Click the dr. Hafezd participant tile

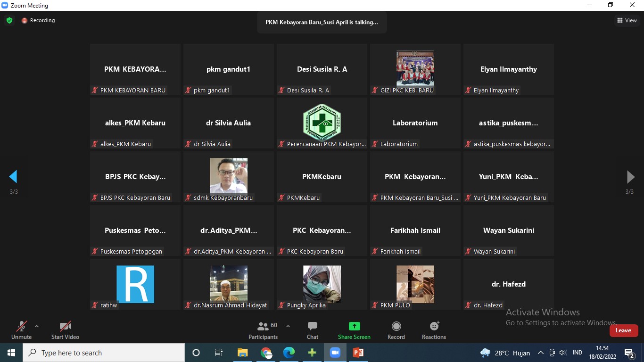pos(509,284)
